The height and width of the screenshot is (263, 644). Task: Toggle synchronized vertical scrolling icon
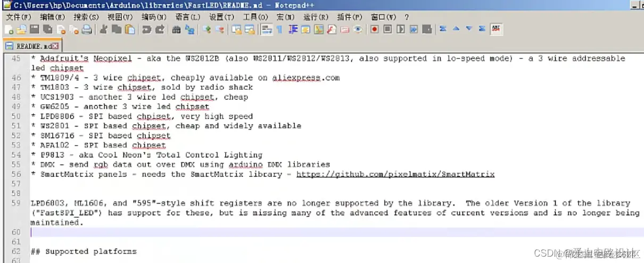(236, 29)
